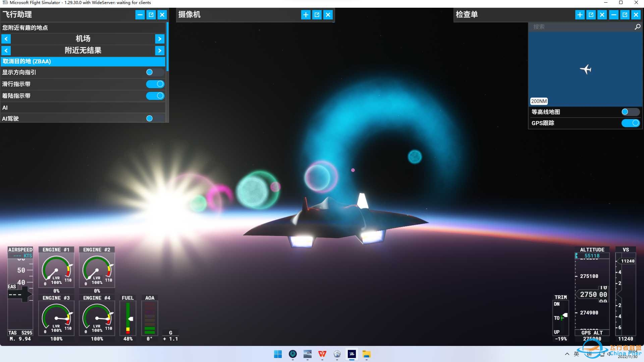644x362 pixels.
Task: Minimize the 飞行助理 panel with its minus icon
Action: pos(140,15)
